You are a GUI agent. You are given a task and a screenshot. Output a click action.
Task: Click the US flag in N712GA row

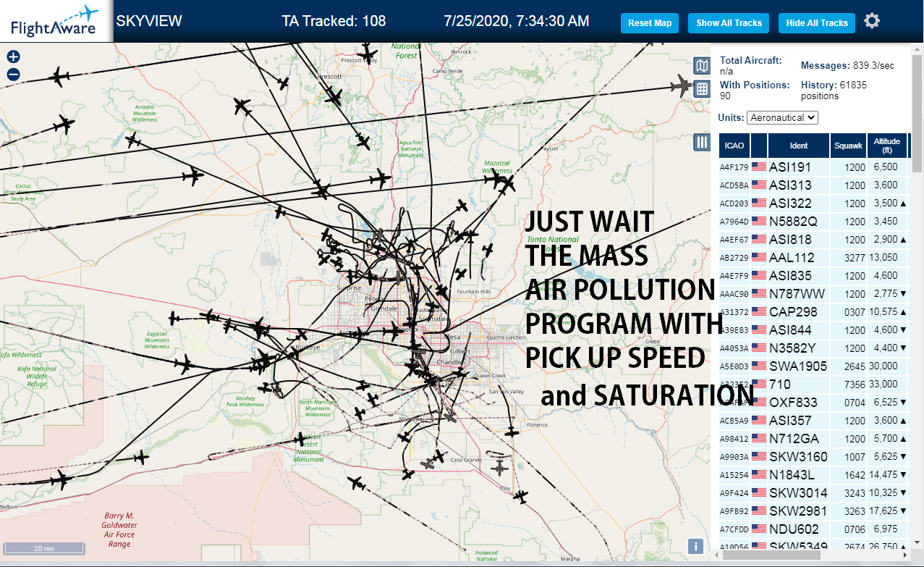click(x=759, y=438)
